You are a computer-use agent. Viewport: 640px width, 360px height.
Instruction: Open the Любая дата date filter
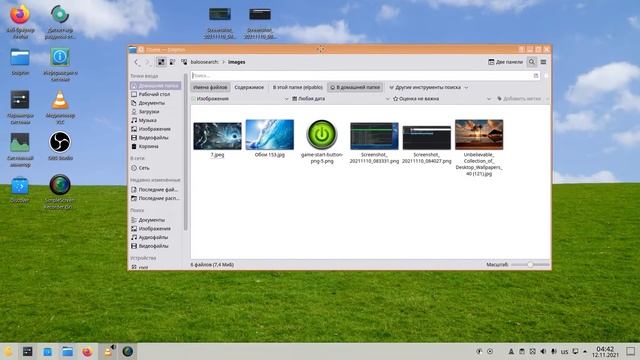[x=340, y=99]
